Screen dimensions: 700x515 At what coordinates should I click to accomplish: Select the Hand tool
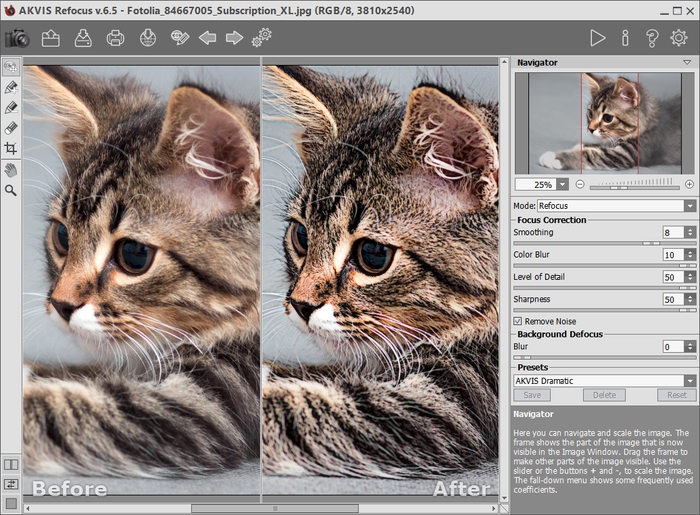(x=11, y=169)
